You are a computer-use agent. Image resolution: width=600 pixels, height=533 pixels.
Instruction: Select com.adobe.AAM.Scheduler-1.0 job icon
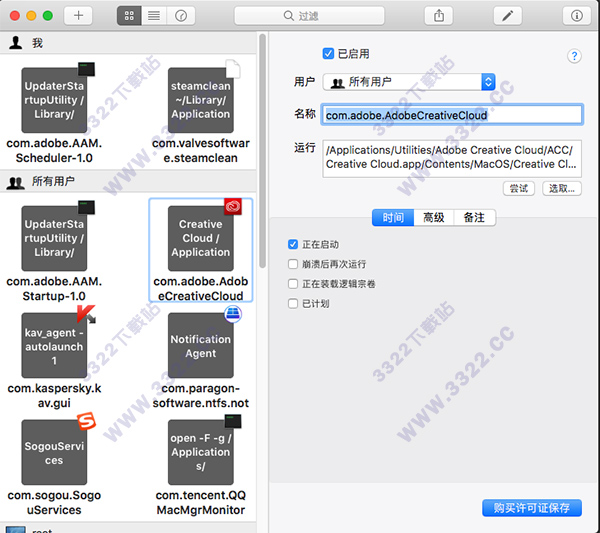pos(54,100)
